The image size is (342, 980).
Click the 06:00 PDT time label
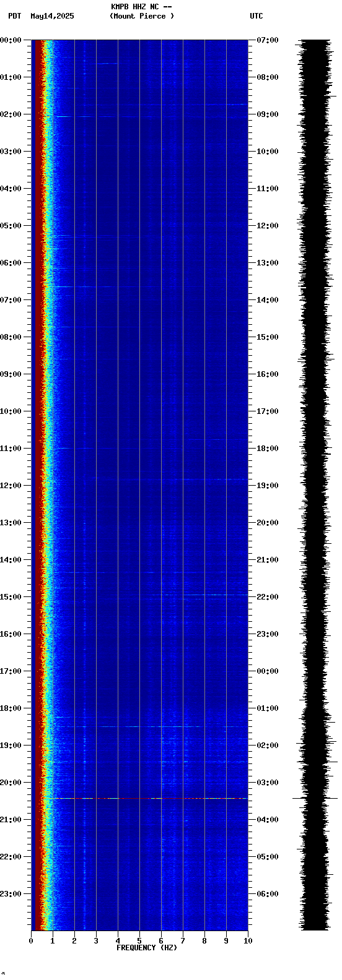pyautogui.click(x=11, y=263)
